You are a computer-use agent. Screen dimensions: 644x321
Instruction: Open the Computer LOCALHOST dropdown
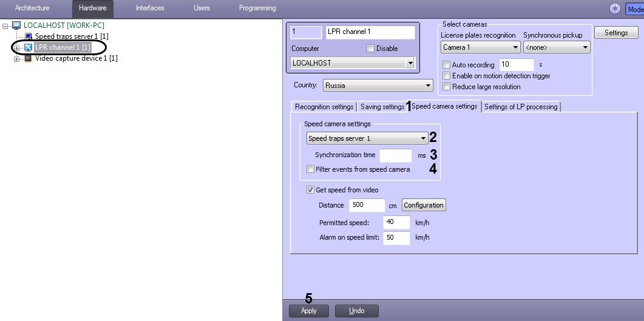click(x=353, y=63)
